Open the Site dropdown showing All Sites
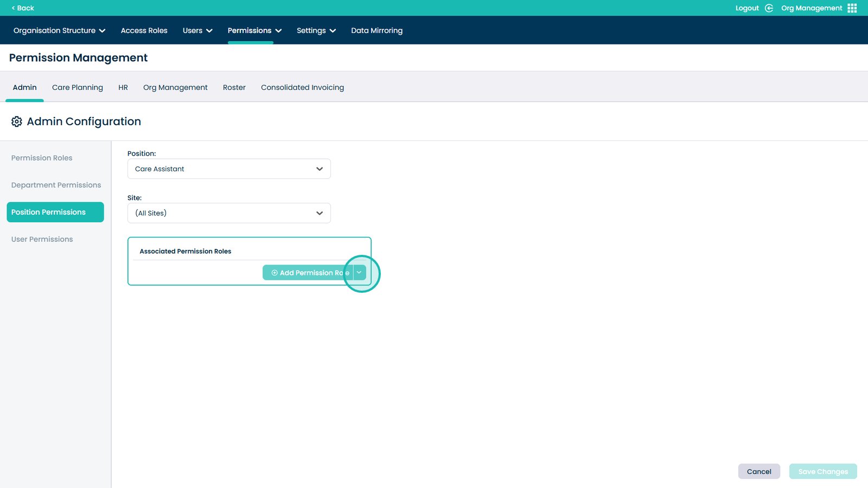The height and width of the screenshot is (488, 868). pos(228,213)
